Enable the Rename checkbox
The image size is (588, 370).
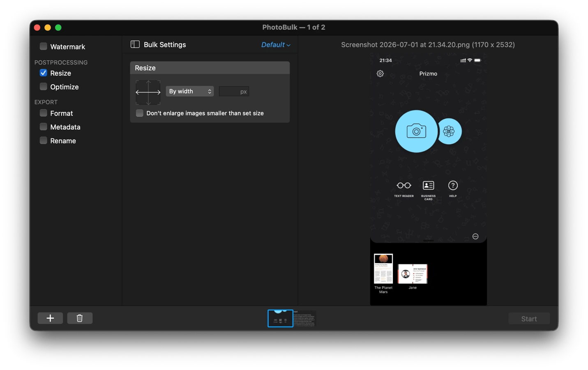click(43, 140)
